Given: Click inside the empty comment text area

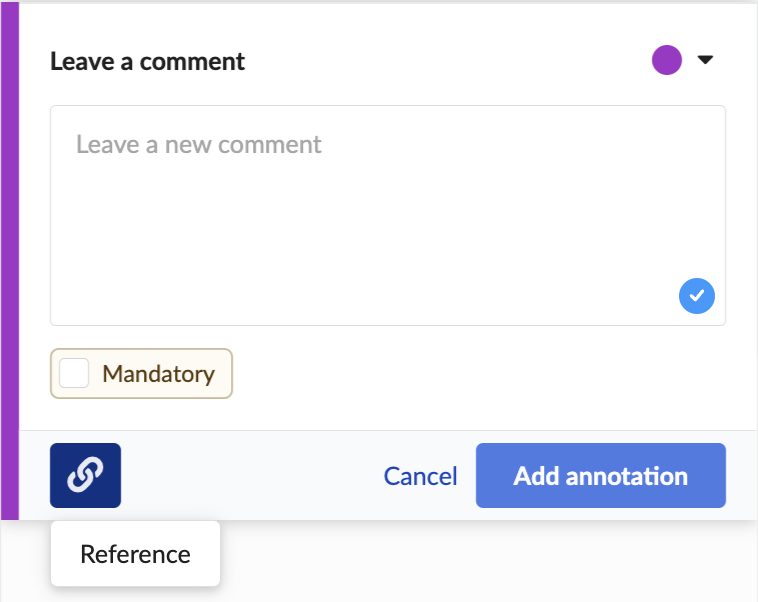Looking at the screenshot, I should coord(388,215).
